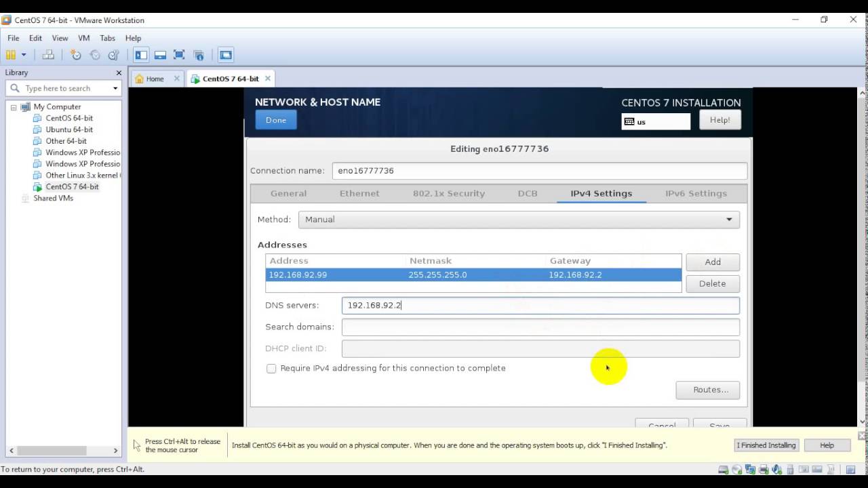Close the Home tab
The width and height of the screenshot is (868, 488).
[177, 79]
